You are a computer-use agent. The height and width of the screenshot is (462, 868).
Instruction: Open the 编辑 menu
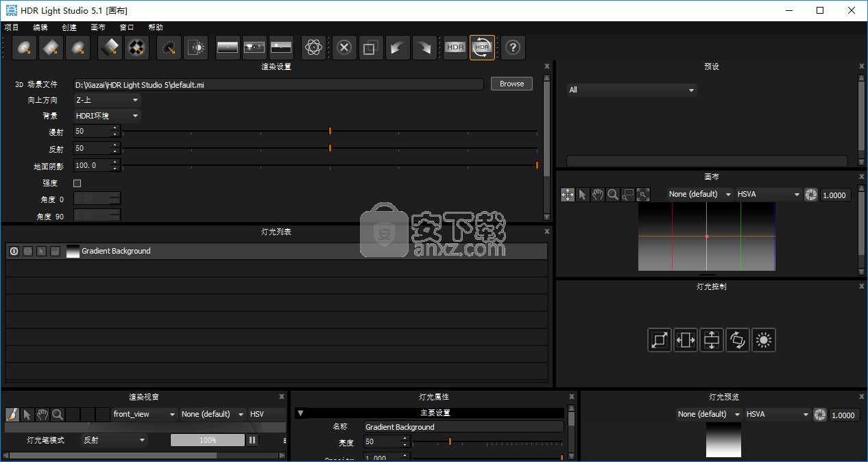[40, 27]
